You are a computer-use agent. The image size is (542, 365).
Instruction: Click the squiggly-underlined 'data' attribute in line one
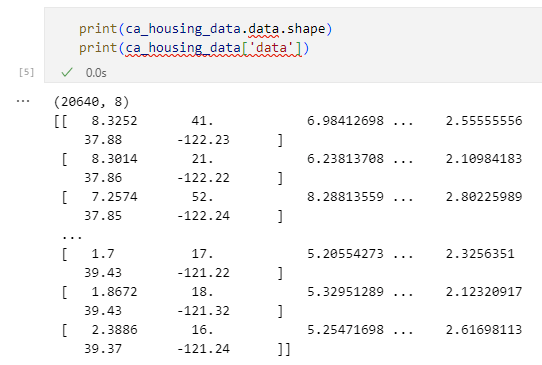[263, 29]
